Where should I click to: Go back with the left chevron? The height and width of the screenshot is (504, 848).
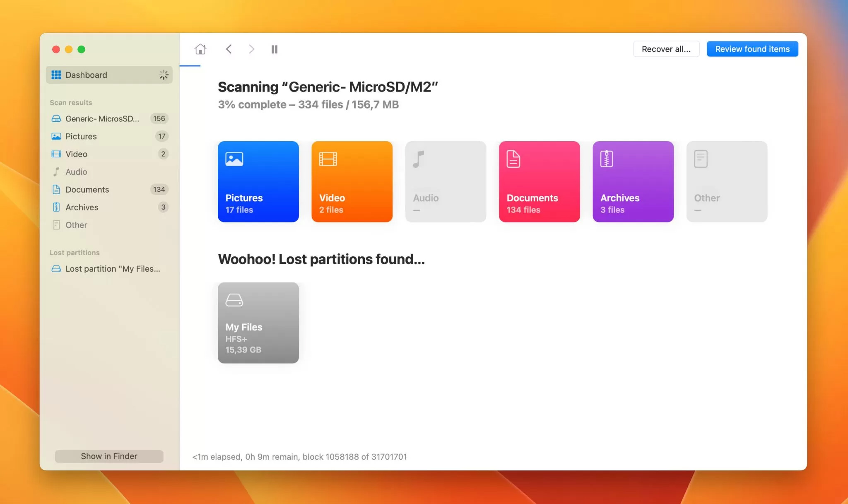[229, 49]
